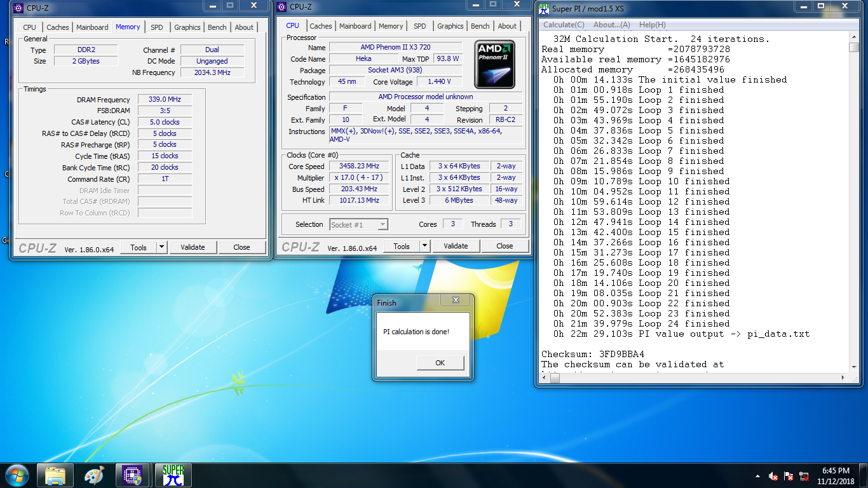Click Tools button in right CPU-Z

coord(402,247)
